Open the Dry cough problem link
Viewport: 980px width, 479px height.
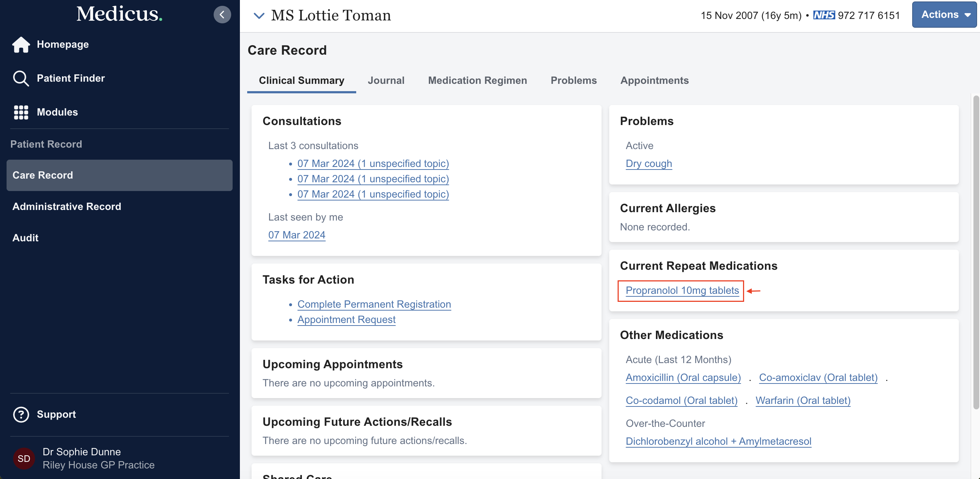point(649,164)
